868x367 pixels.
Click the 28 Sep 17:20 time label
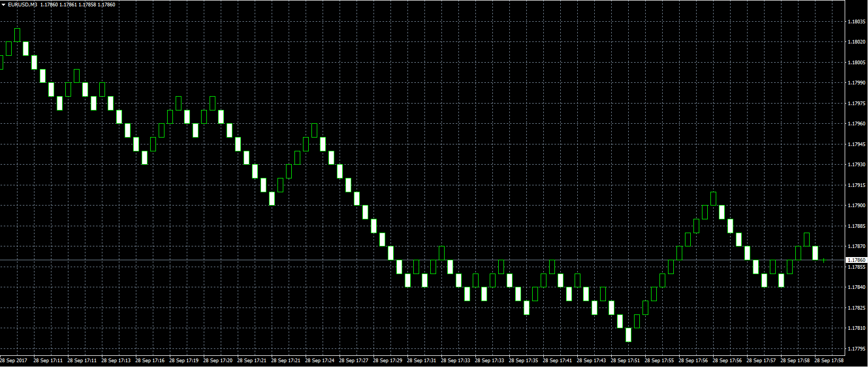click(x=218, y=361)
